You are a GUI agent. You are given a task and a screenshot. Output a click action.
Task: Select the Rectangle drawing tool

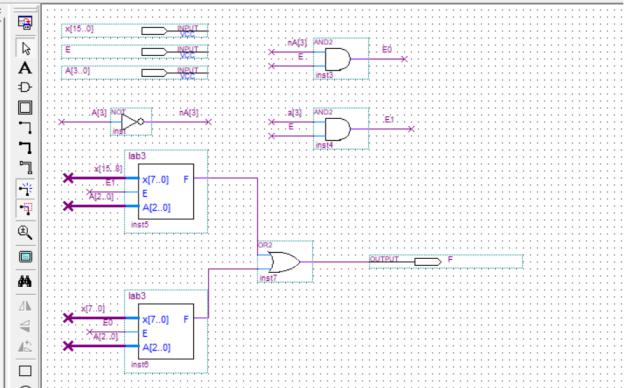[x=25, y=371]
